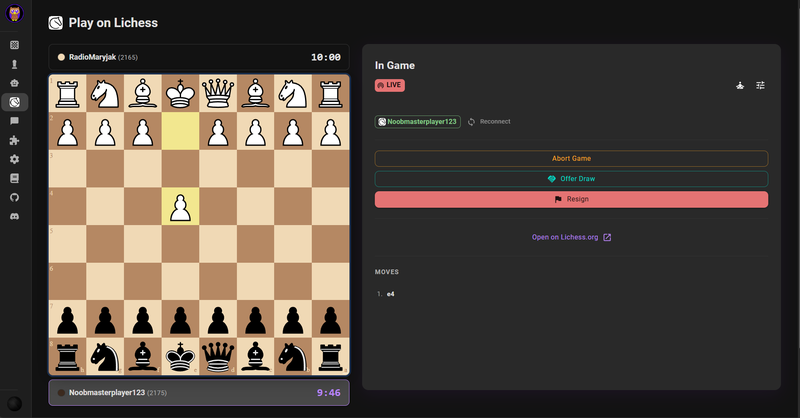Select the black knight on b8

pyautogui.click(x=293, y=356)
